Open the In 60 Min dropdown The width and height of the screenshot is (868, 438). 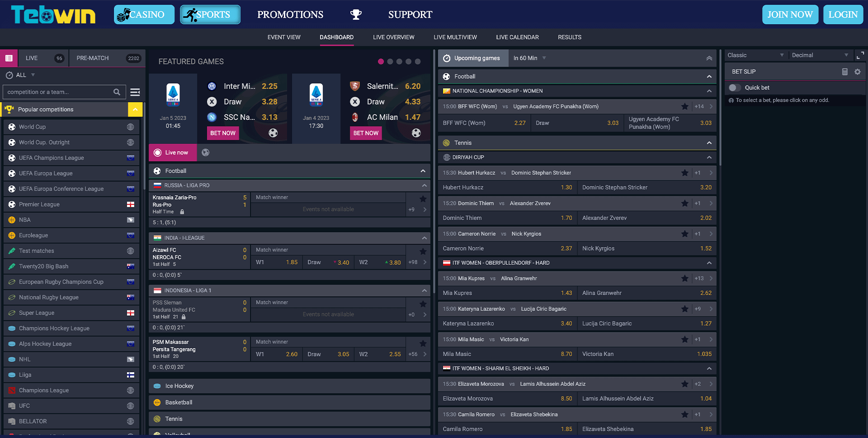[529, 58]
